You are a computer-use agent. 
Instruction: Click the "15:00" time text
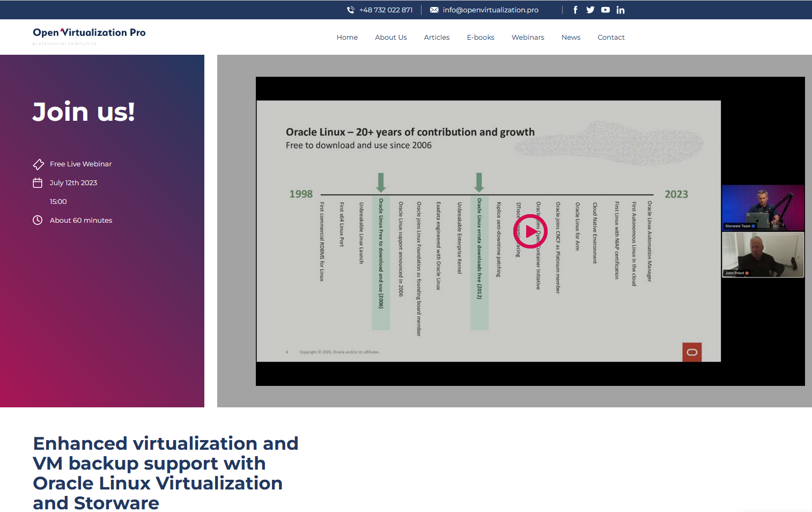[x=58, y=202]
